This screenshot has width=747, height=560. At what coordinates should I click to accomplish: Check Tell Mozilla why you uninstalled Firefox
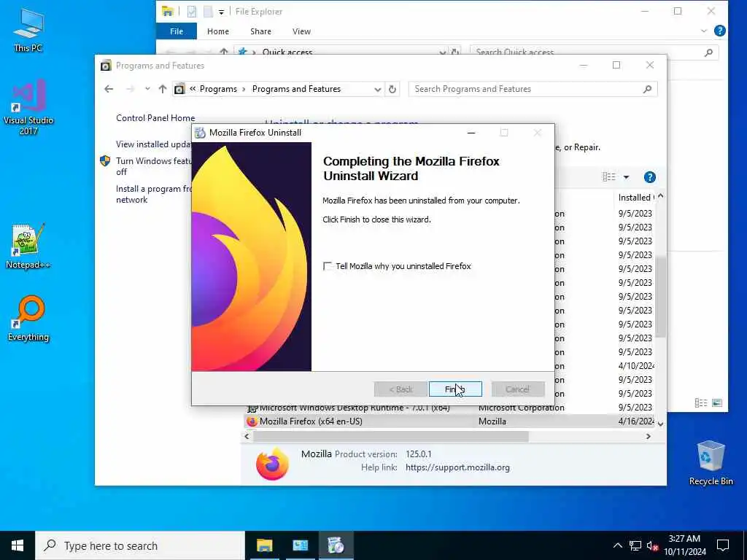(328, 266)
